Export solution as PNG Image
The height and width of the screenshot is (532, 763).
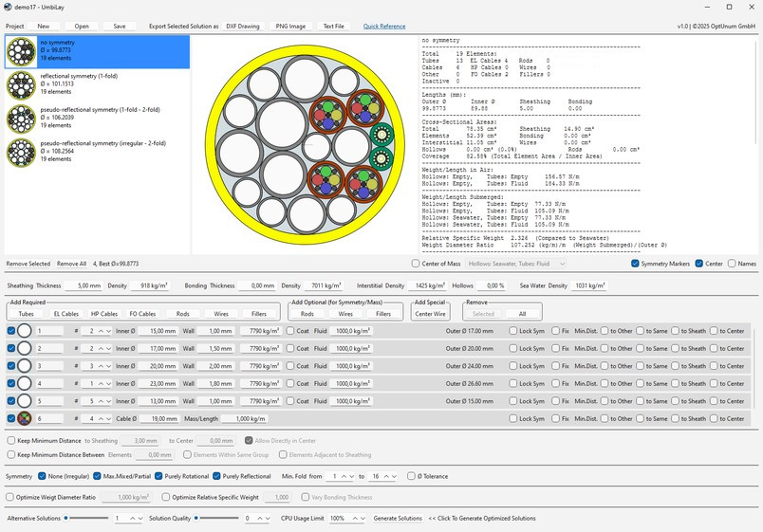290,27
